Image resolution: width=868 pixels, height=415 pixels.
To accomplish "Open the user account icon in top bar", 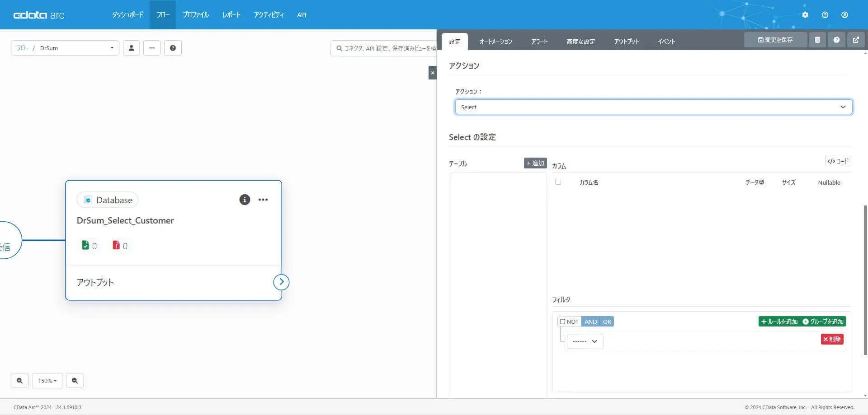I will pyautogui.click(x=844, y=15).
